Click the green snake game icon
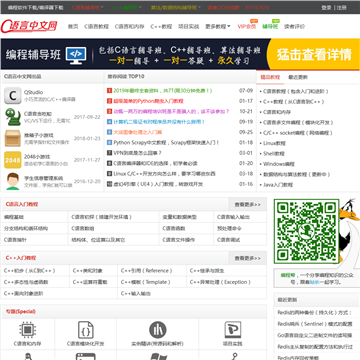Screen dimensions: 360x360 [13, 117]
